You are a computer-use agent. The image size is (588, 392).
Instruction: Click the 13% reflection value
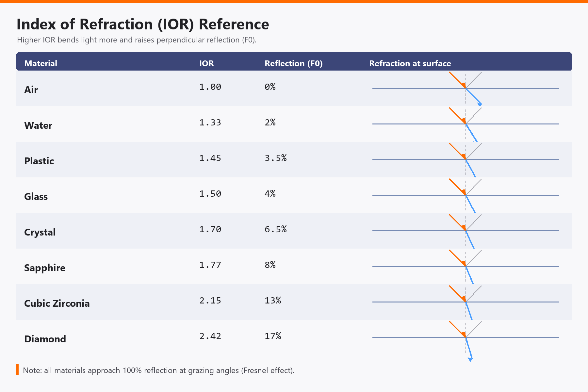click(x=273, y=301)
